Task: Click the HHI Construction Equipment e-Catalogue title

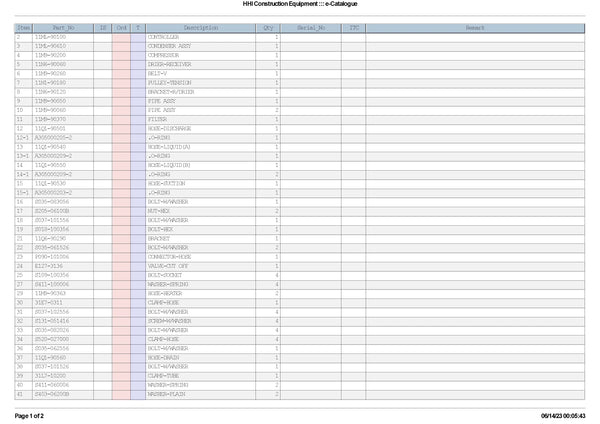Action: point(300,5)
